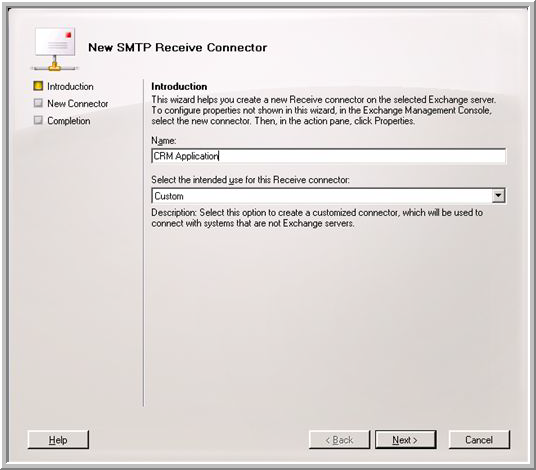
Task: Click the Cancel button
Action: pos(479,440)
